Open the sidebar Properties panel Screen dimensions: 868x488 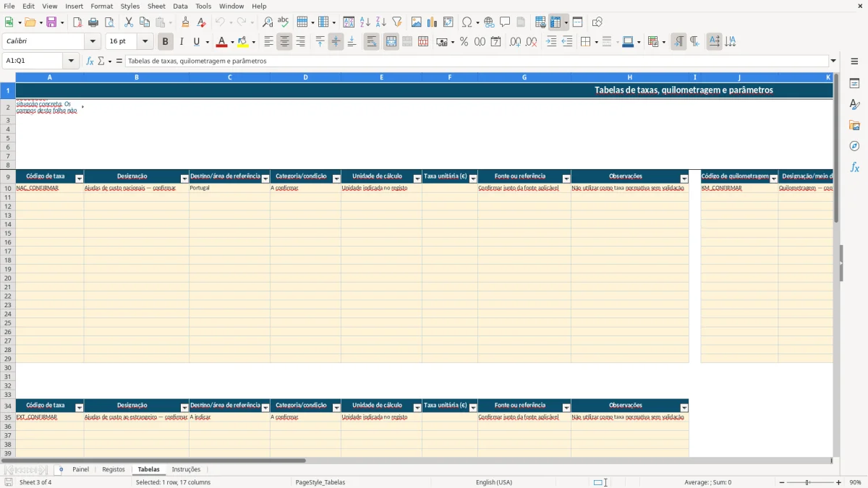pos(854,84)
